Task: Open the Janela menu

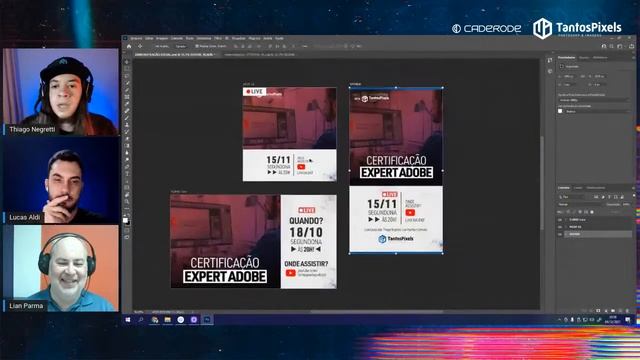Action: click(x=267, y=38)
